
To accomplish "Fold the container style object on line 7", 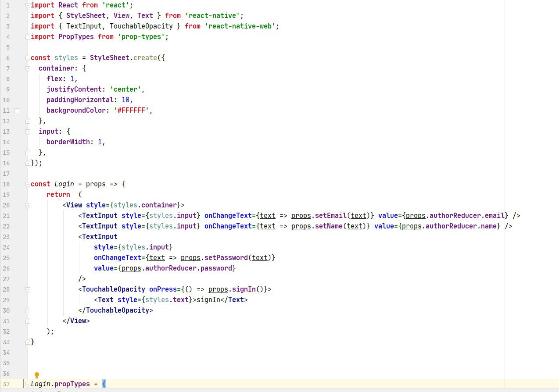I will [x=28, y=68].
